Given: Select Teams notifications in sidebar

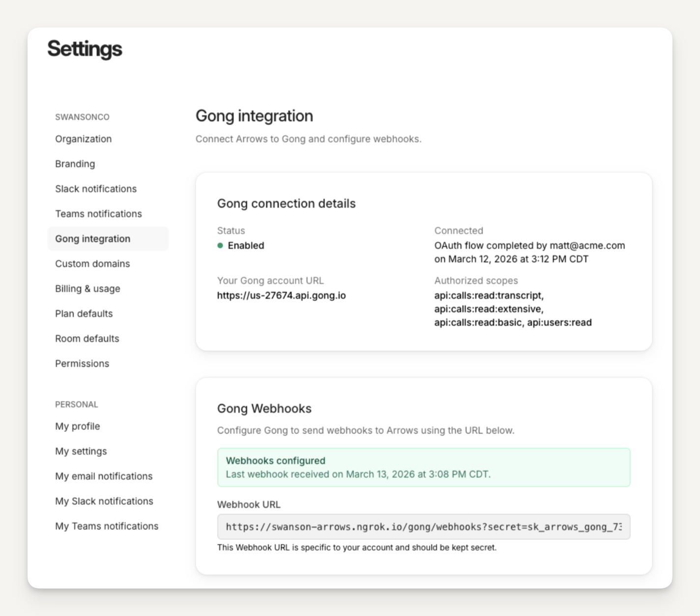Looking at the screenshot, I should pyautogui.click(x=98, y=214).
